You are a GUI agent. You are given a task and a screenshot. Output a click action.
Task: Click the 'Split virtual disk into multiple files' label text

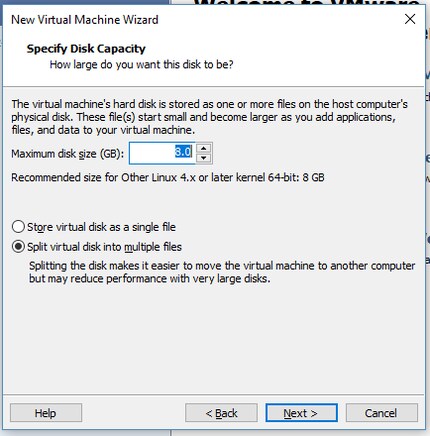[x=104, y=247]
